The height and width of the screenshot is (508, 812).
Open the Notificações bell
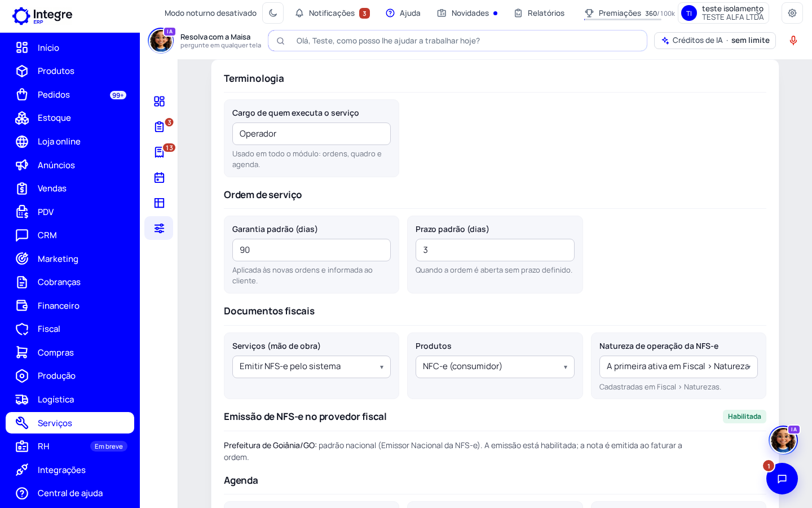pyautogui.click(x=332, y=13)
